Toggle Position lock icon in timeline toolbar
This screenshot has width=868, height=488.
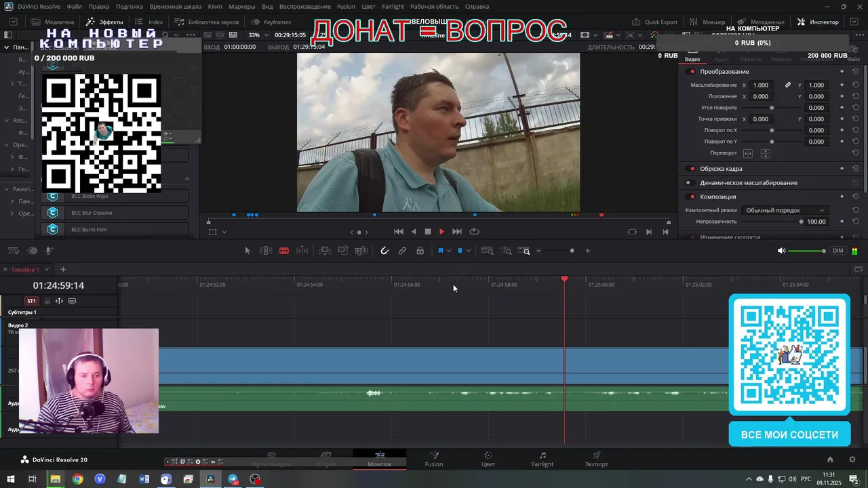tap(420, 251)
